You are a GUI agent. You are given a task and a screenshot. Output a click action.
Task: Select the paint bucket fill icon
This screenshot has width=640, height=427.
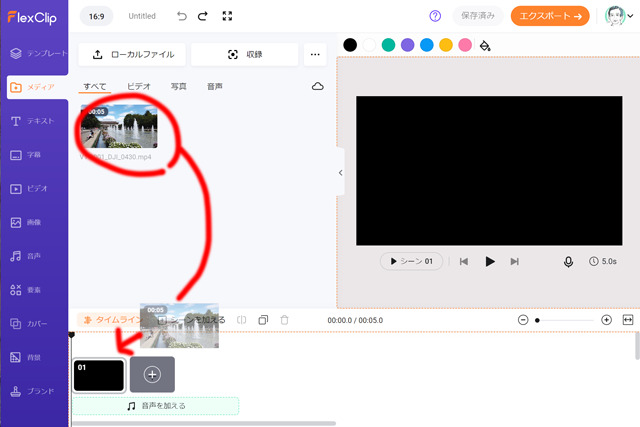[x=485, y=45]
